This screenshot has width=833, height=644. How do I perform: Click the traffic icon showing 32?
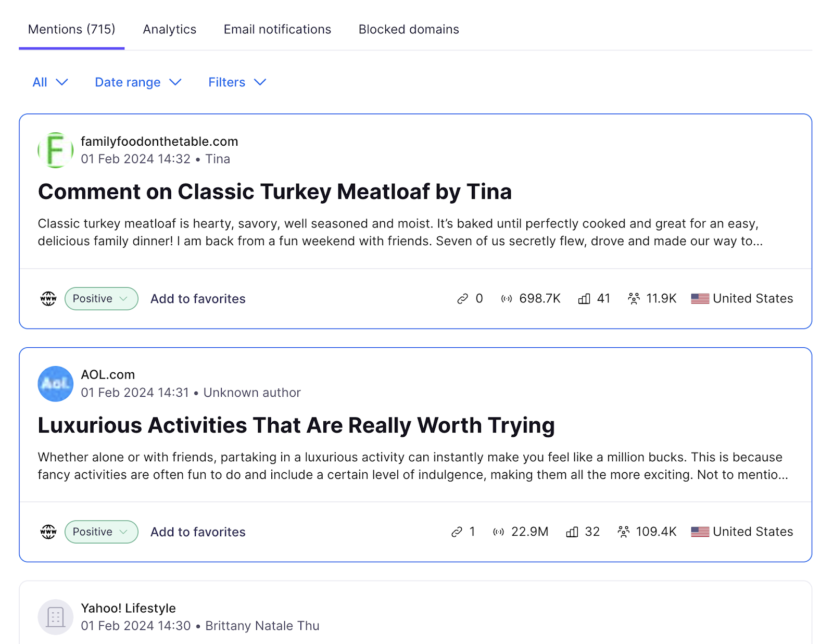tap(572, 532)
